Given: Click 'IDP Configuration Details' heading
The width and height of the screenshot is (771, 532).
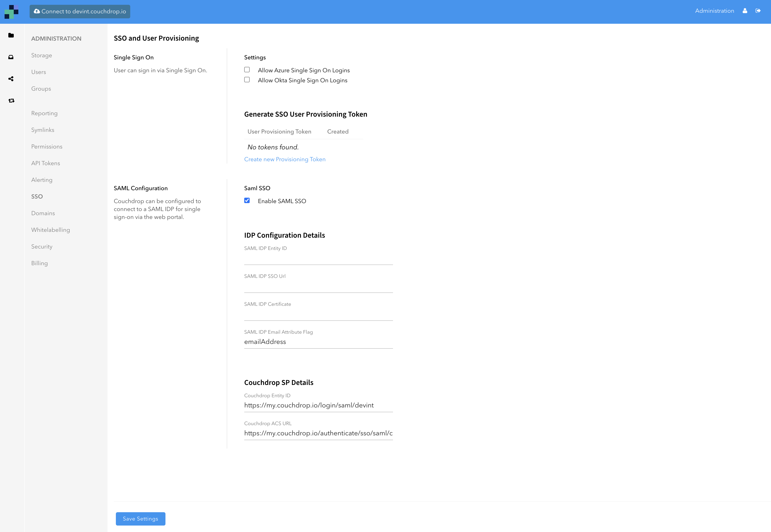Looking at the screenshot, I should (x=284, y=235).
